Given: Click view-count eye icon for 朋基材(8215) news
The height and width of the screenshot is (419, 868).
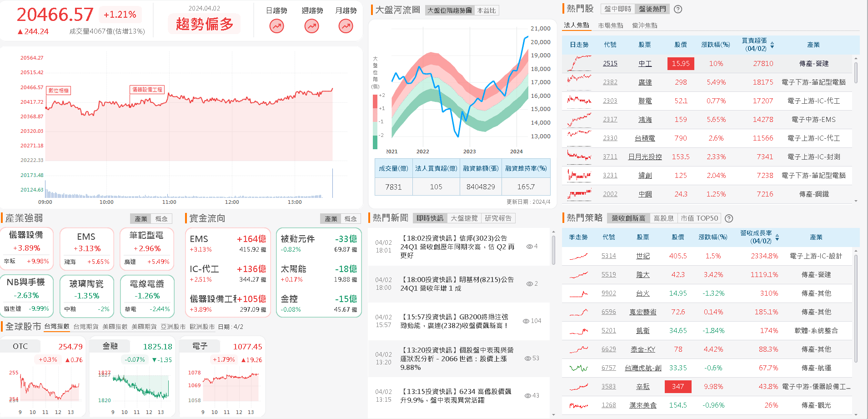Looking at the screenshot, I should [530, 284].
